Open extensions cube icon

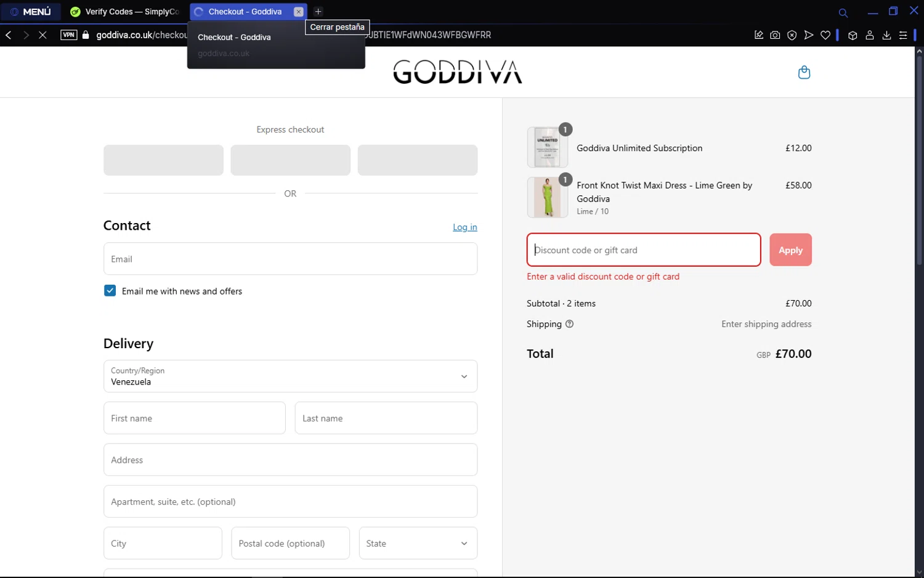tap(853, 35)
